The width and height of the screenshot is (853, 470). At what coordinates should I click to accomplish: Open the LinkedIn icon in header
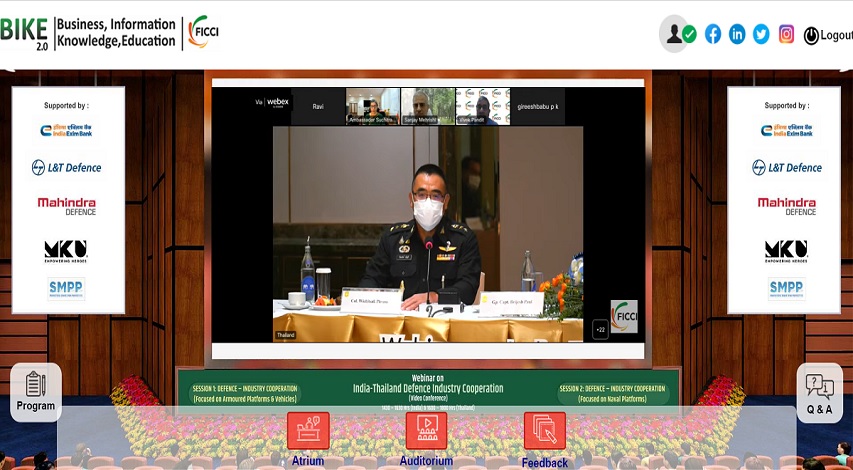point(737,34)
